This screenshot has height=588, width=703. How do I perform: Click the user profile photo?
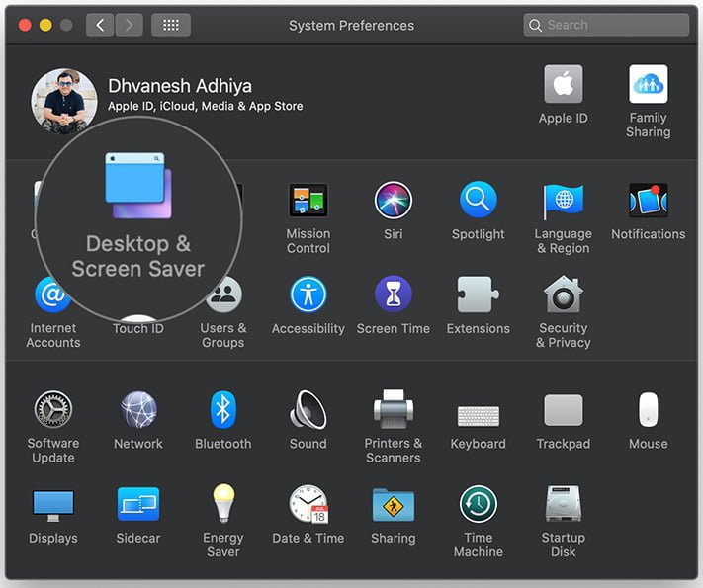point(63,101)
